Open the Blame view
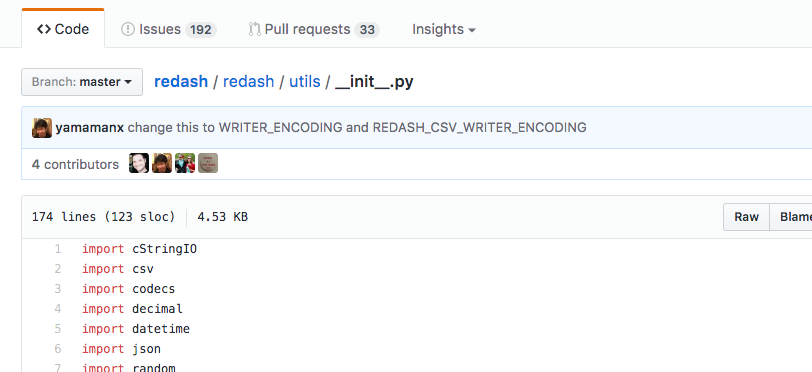 791,217
